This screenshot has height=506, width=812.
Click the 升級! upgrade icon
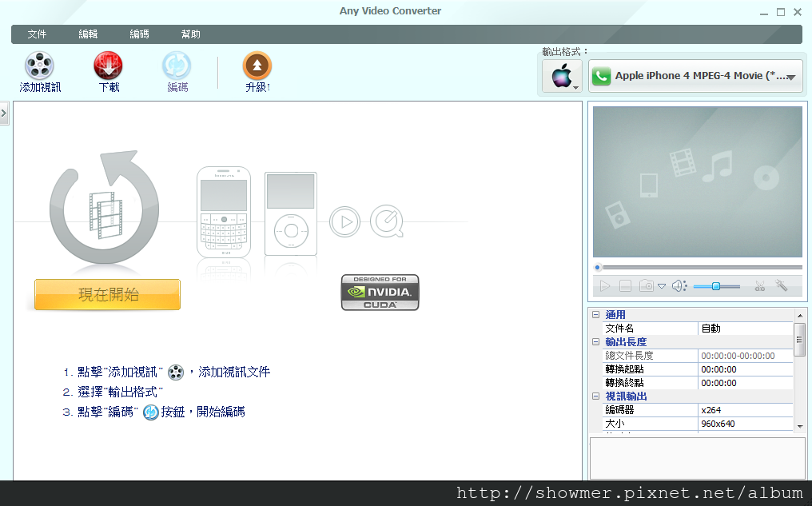point(257,66)
